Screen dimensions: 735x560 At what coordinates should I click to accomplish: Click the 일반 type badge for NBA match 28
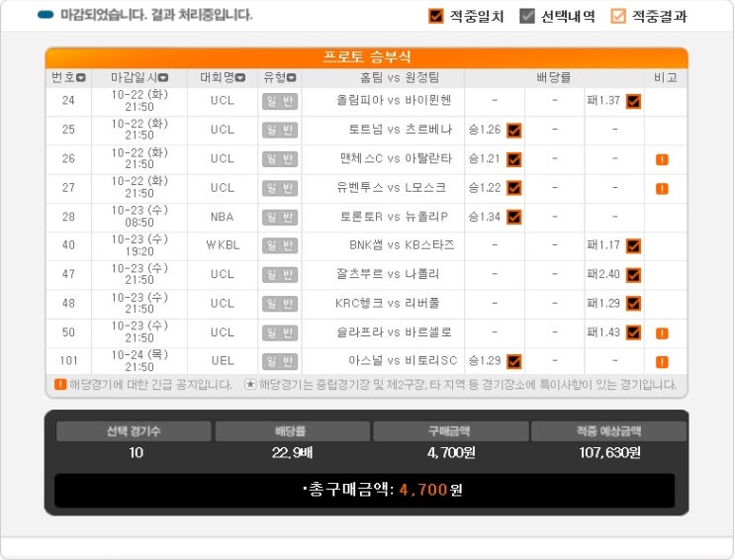[x=280, y=217]
